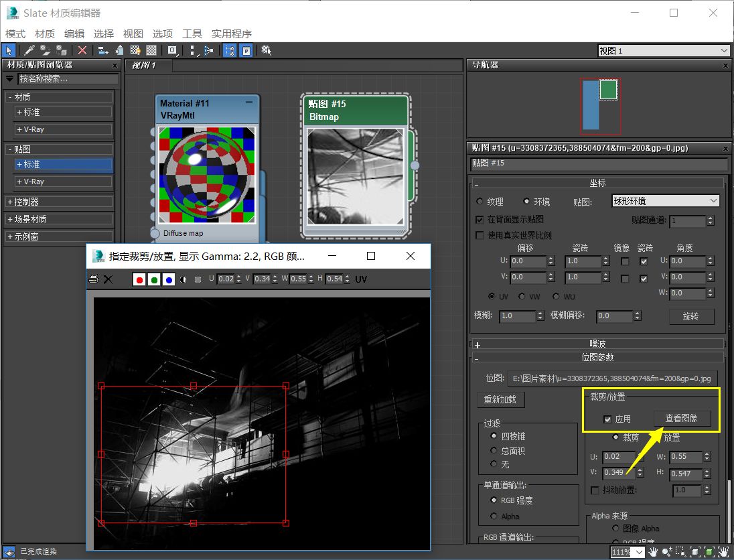Click the red X delete icon in toolbar
Screen dimensions: 734x560
(82, 50)
